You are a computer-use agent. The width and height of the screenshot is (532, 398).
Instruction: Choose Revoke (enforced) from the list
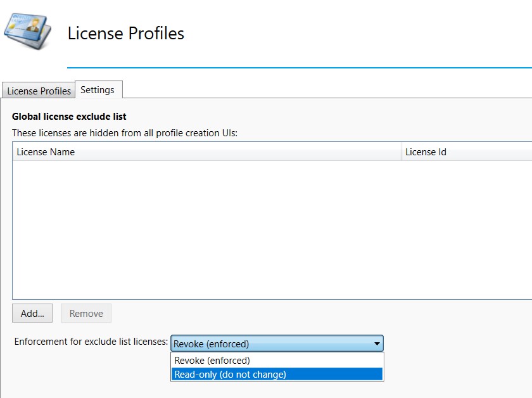[277, 361]
